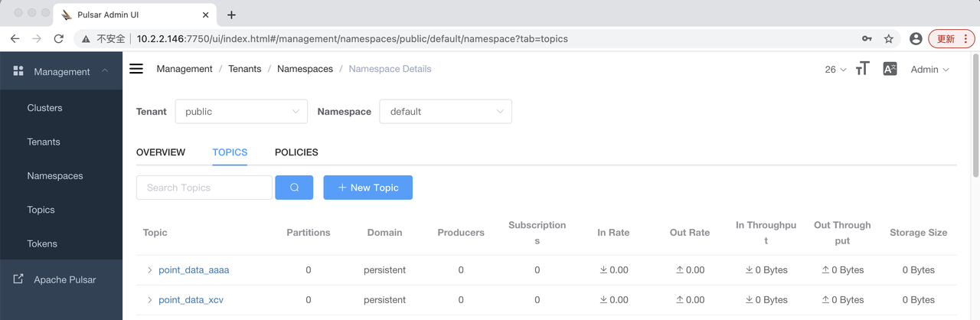Bookmark this page with the star icon
The height and width of the screenshot is (320, 980).
point(889,38)
